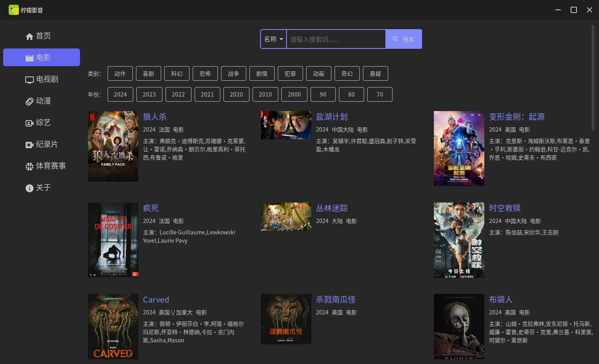The height and width of the screenshot is (364, 599).
Task: Filter by 动作 genre
Action: [x=120, y=74]
